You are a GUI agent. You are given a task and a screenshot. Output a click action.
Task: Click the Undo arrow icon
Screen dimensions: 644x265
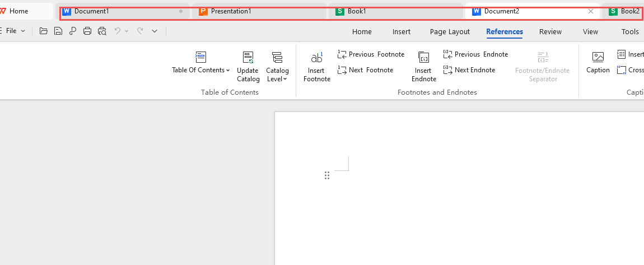coord(118,30)
